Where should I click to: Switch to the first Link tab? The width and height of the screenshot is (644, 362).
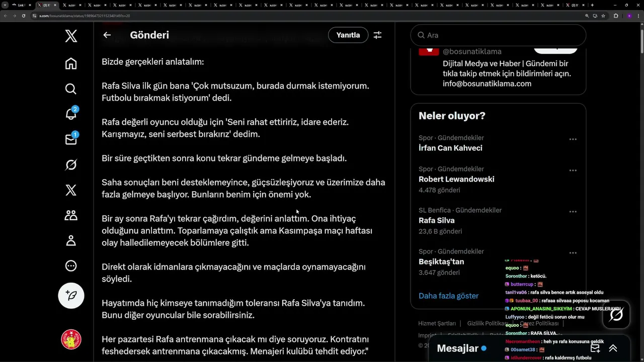22,5
